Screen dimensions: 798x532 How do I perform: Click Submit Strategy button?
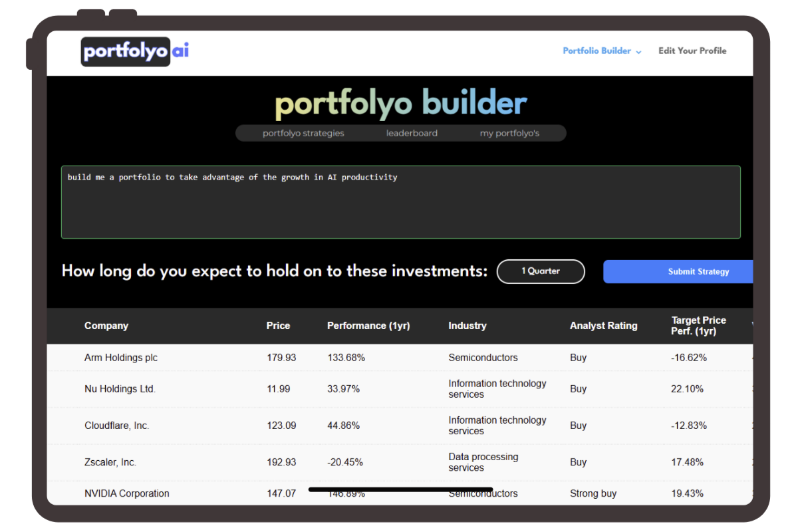678,271
